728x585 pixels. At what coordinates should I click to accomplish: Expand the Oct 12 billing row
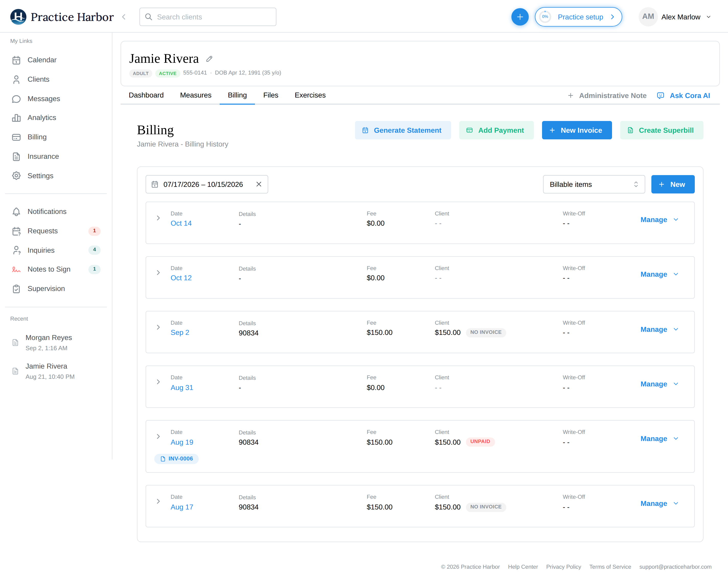(x=158, y=273)
